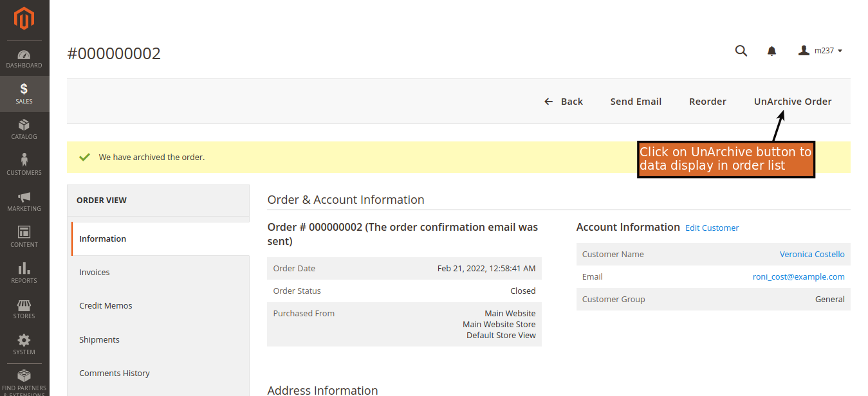Open Marketing via its sidebar icon
Screen dimensions: 868x396
pyautogui.click(x=24, y=201)
